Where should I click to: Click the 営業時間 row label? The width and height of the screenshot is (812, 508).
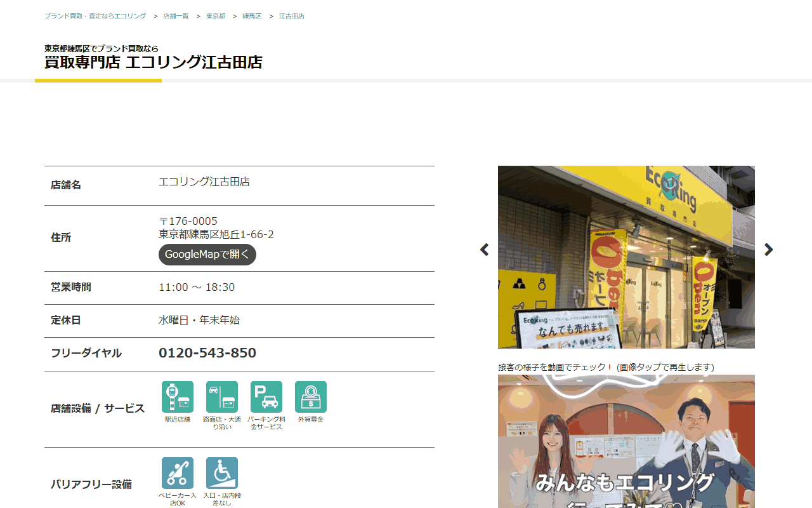point(71,287)
